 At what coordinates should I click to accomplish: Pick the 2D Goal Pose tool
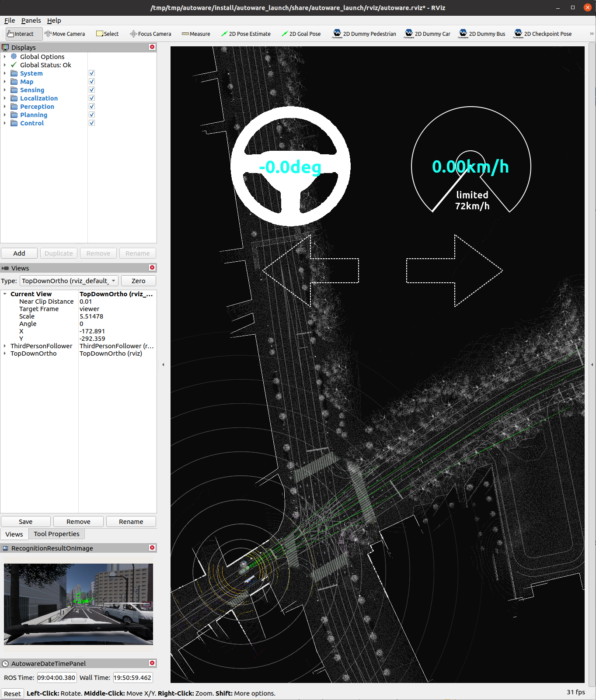pyautogui.click(x=301, y=34)
